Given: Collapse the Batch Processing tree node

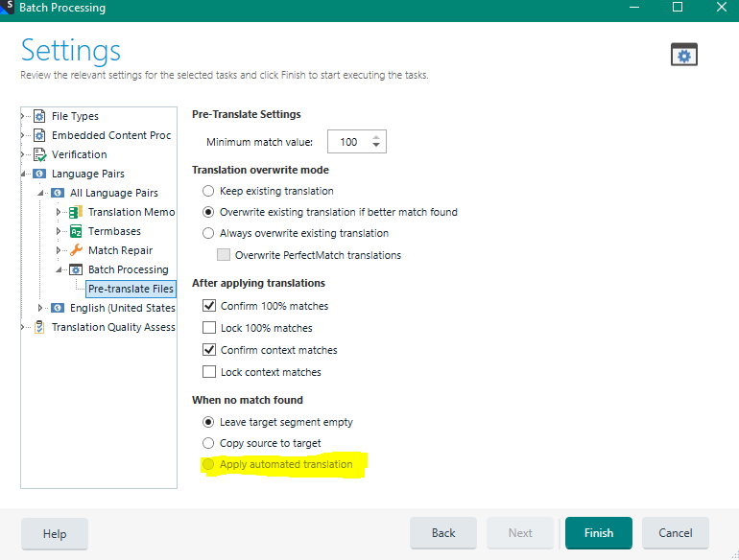Looking at the screenshot, I should coord(59,269).
